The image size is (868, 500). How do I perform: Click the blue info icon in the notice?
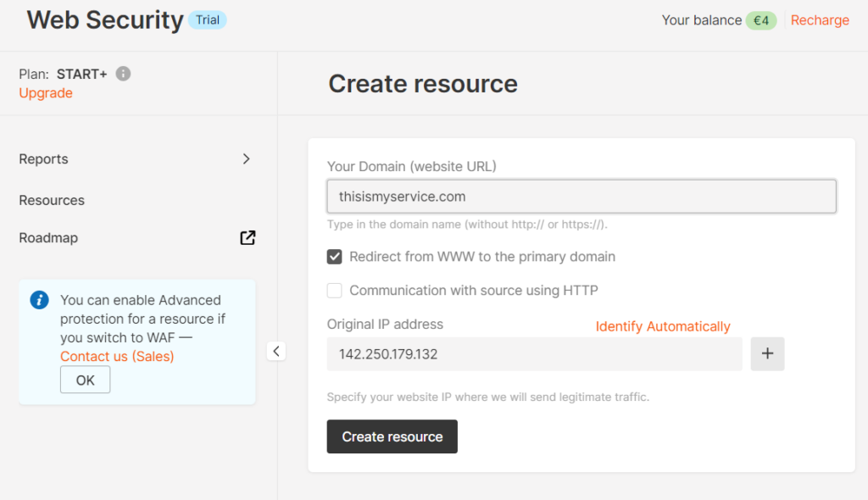tap(39, 300)
